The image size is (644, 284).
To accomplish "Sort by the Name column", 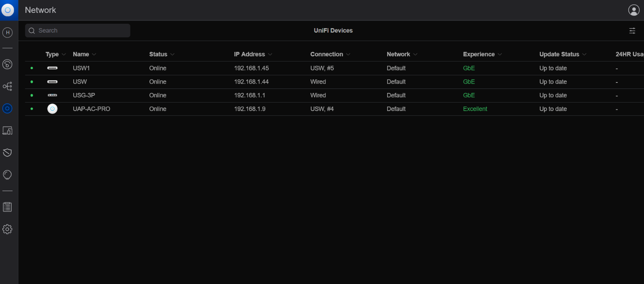I will 85,54.
